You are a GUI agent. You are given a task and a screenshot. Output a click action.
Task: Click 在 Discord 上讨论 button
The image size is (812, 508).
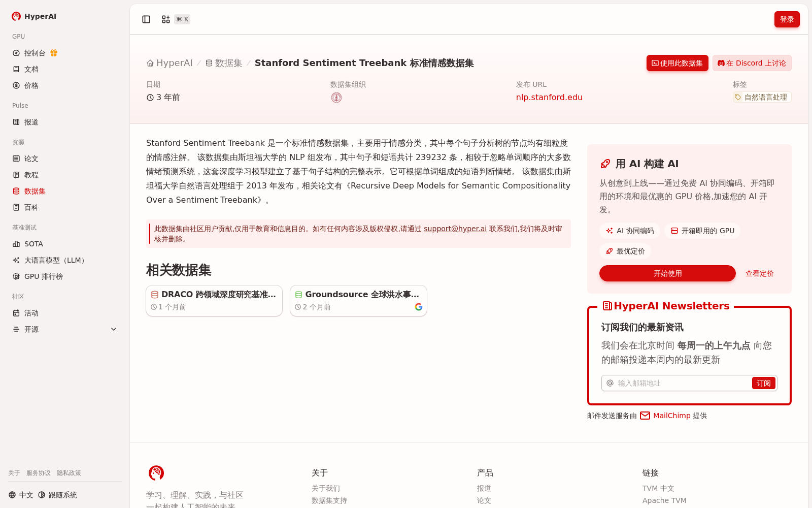click(752, 63)
